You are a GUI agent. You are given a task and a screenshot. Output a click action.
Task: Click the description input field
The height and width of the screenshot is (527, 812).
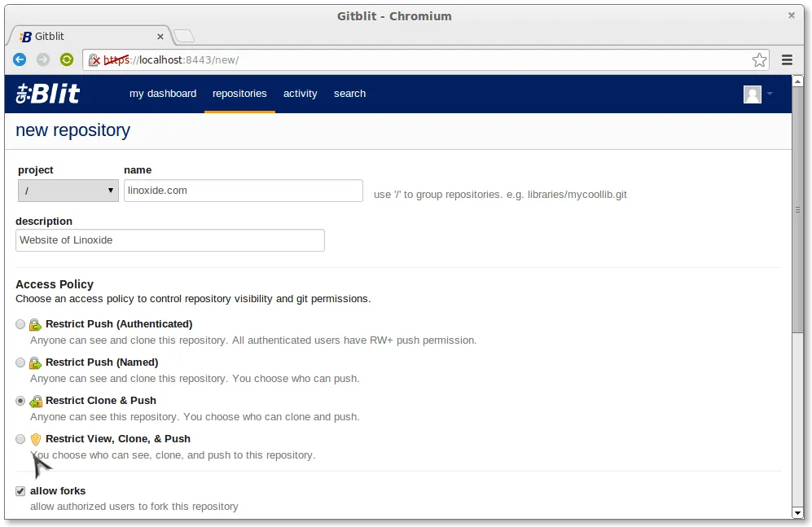point(170,240)
